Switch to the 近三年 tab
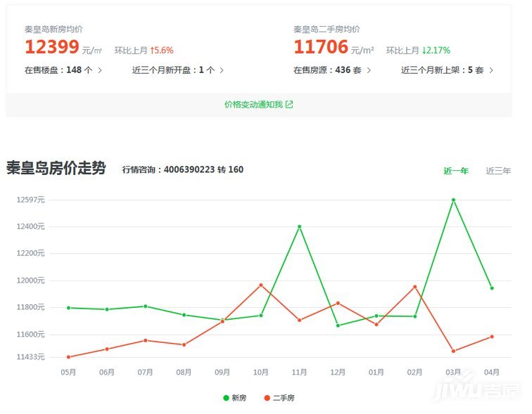The width and height of the screenshot is (532, 414). pos(498,171)
